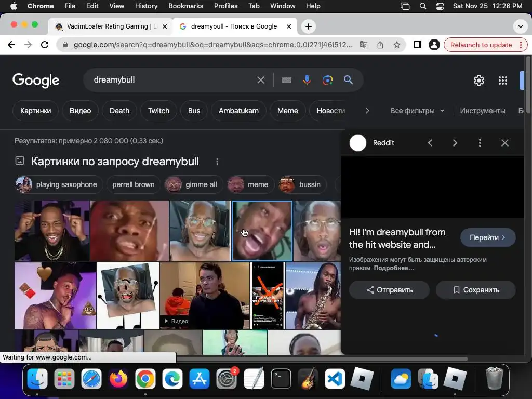The width and height of the screenshot is (532, 399).
Task: Go back to the previous page
Action: click(11, 45)
